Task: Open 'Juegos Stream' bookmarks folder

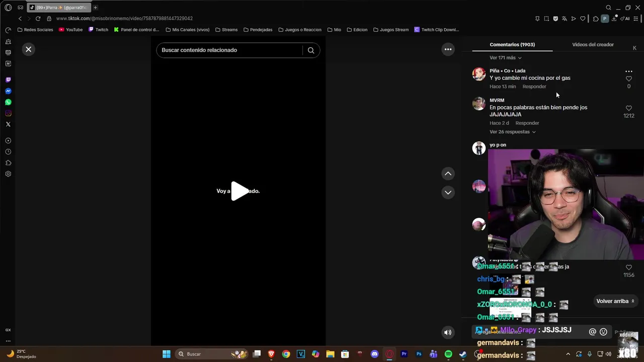Action: pos(390,30)
